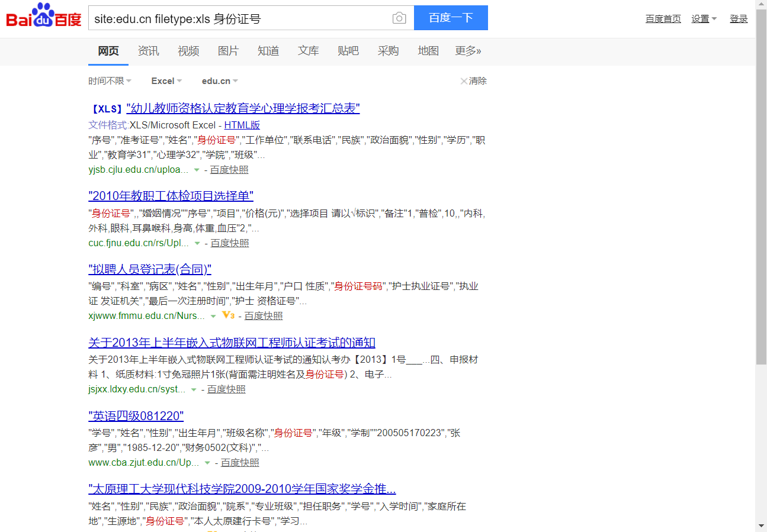Click www.cba.zjut.edu.cn green URL text
Viewport: 767px width, 532px height.
[x=144, y=463]
